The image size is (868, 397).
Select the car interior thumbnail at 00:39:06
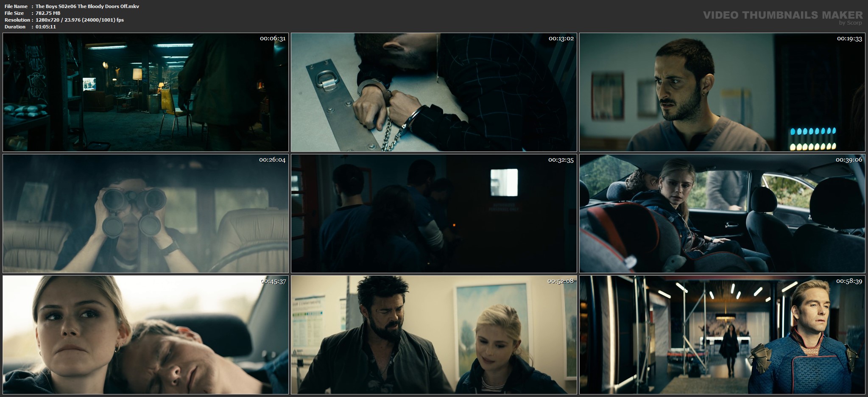pos(722,213)
